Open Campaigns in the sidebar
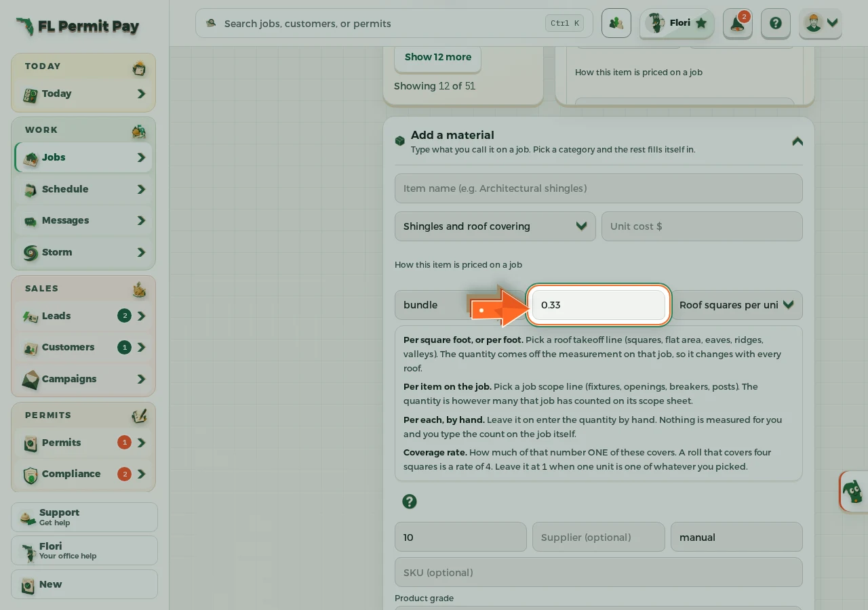Viewport: 868px width, 610px height. (x=83, y=379)
